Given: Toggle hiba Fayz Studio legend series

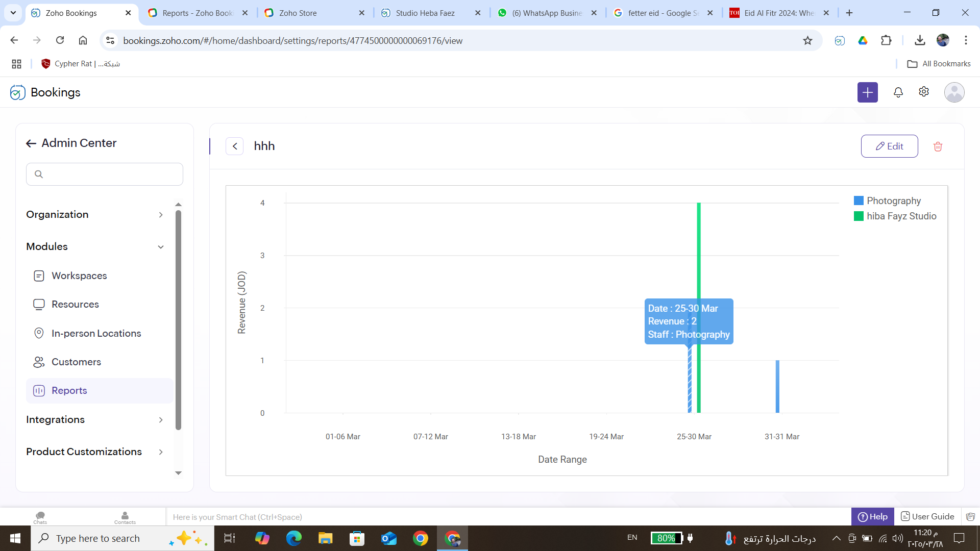Looking at the screenshot, I should [901, 216].
